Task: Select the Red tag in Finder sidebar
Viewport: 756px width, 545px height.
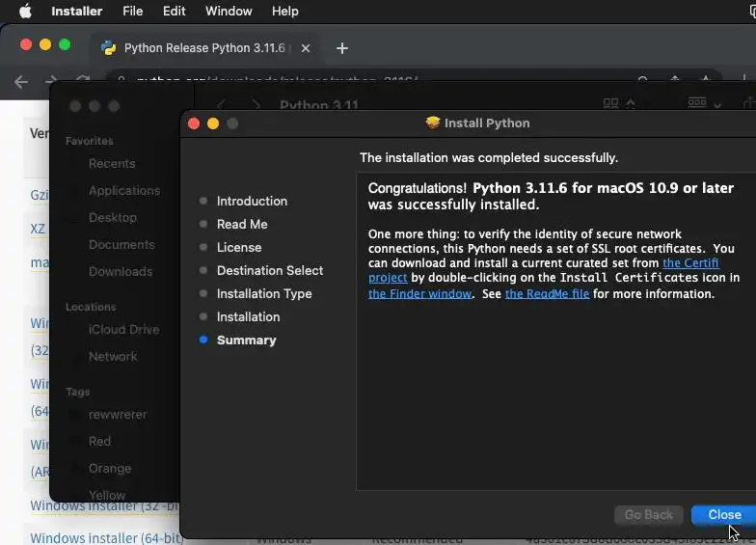Action: [x=100, y=442]
